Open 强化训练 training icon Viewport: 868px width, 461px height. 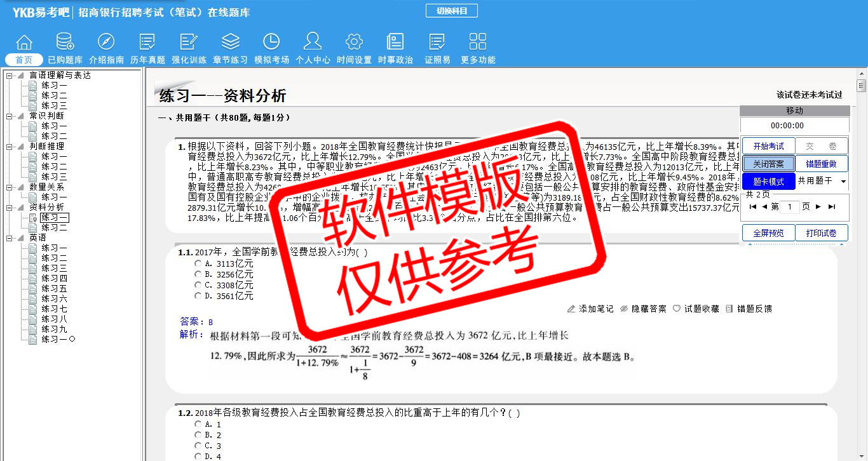pos(189,43)
